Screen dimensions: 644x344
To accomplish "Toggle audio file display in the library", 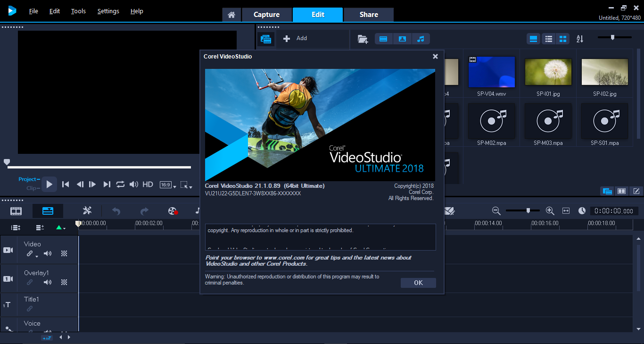I will (x=421, y=39).
